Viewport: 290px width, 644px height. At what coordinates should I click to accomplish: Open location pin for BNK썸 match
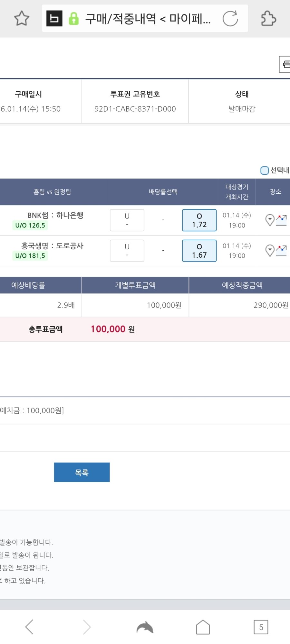pyautogui.click(x=270, y=220)
